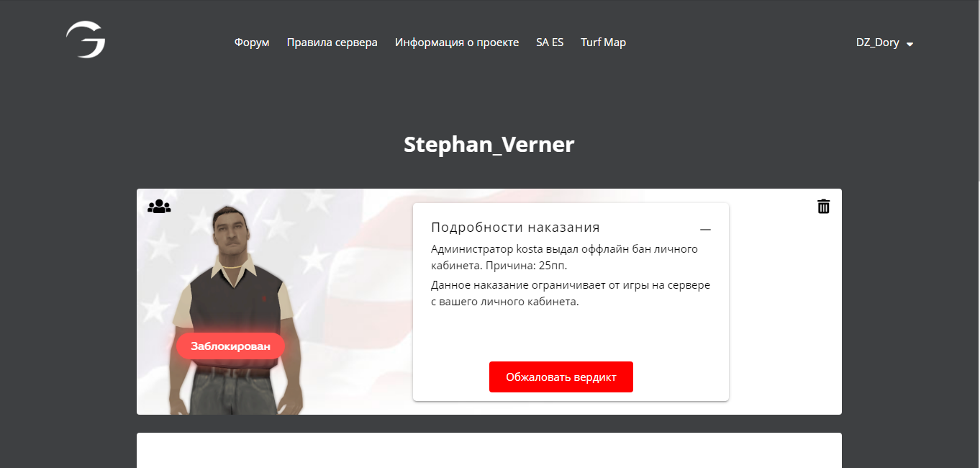Delete the character using the trash icon

click(824, 207)
